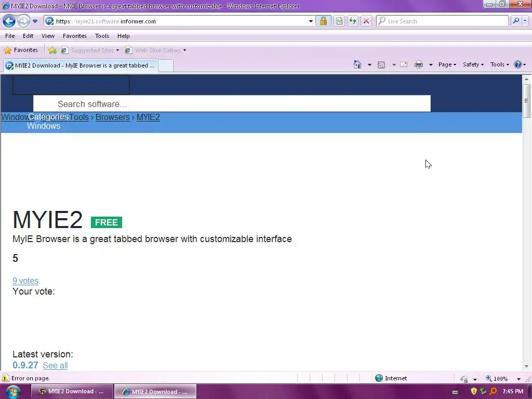Open the Tools command bar menu
This screenshot has height=399, width=532.
tap(499, 64)
